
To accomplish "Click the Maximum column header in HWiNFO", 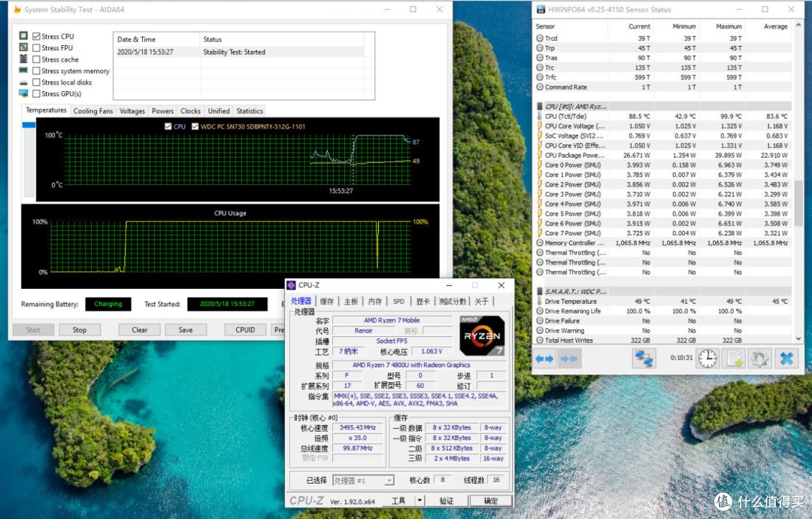I will (729, 26).
